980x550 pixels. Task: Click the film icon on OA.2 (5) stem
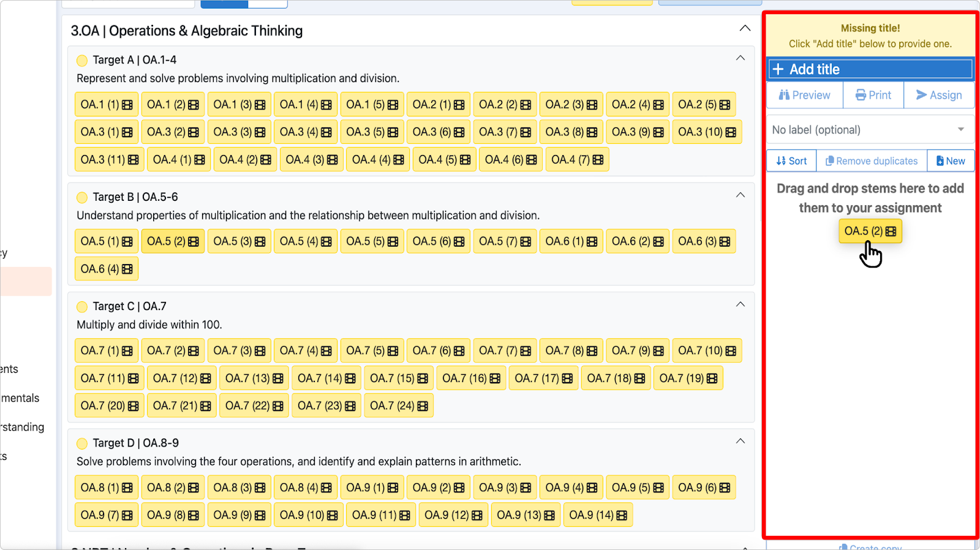coord(725,105)
